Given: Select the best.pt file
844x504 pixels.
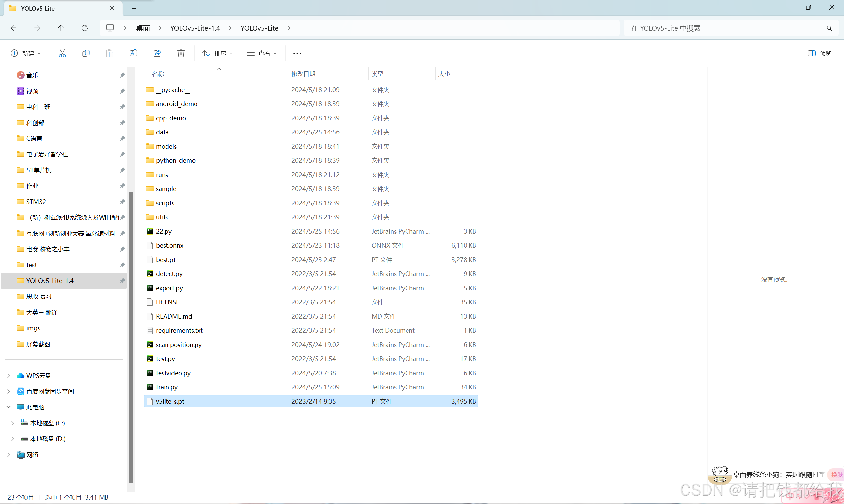Looking at the screenshot, I should click(x=166, y=260).
